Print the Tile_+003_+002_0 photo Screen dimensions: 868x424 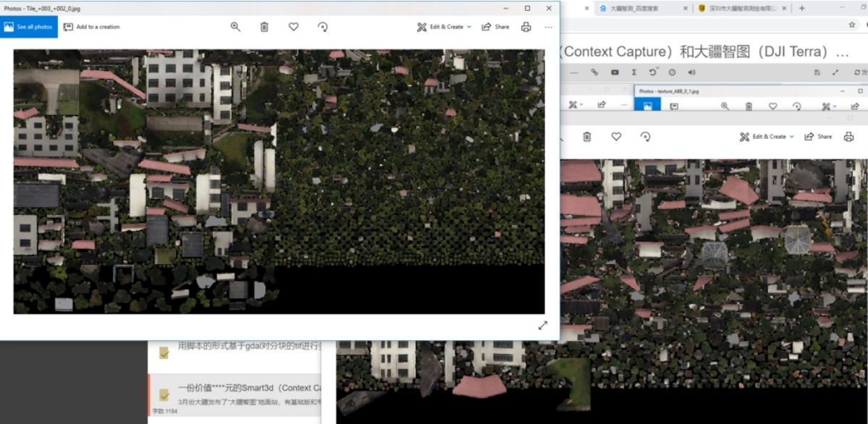(526, 27)
